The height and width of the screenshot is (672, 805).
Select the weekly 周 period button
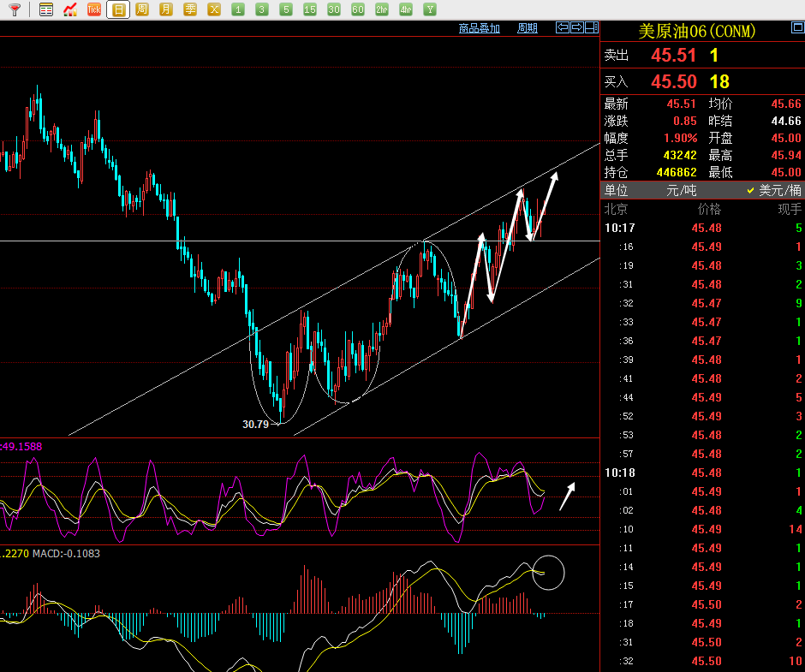click(142, 9)
